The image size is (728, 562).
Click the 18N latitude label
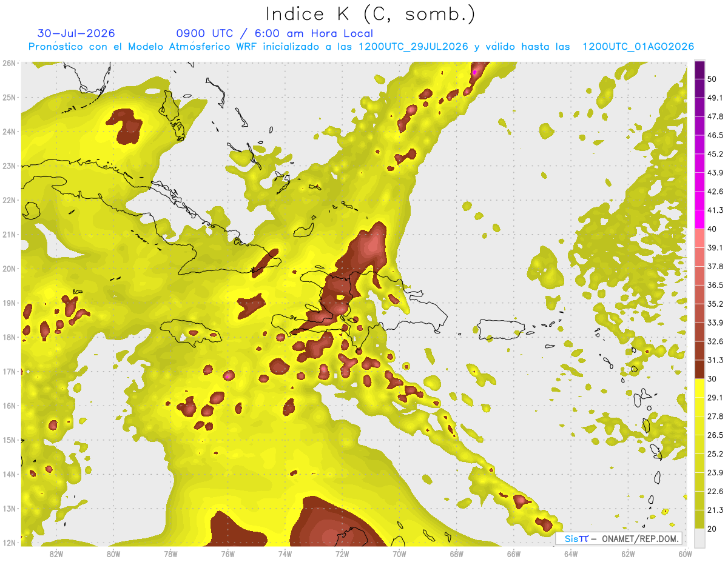9,337
